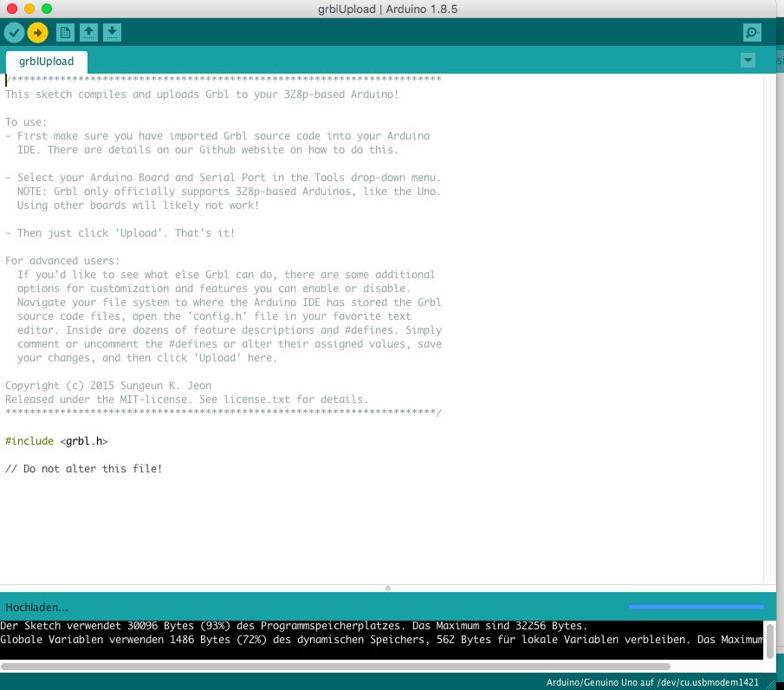Select the grblUpload tab

pyautogui.click(x=47, y=62)
